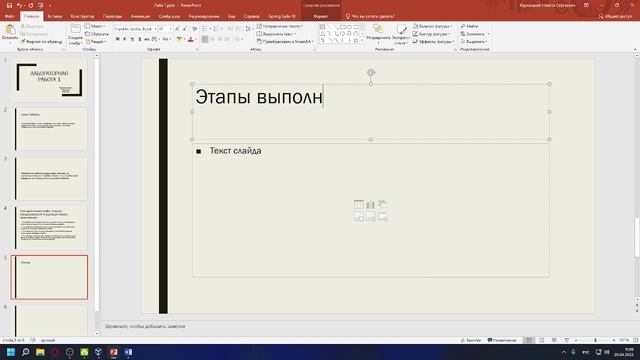
Task: Open the Format (Формат) drawing tools tab
Action: [321, 16]
